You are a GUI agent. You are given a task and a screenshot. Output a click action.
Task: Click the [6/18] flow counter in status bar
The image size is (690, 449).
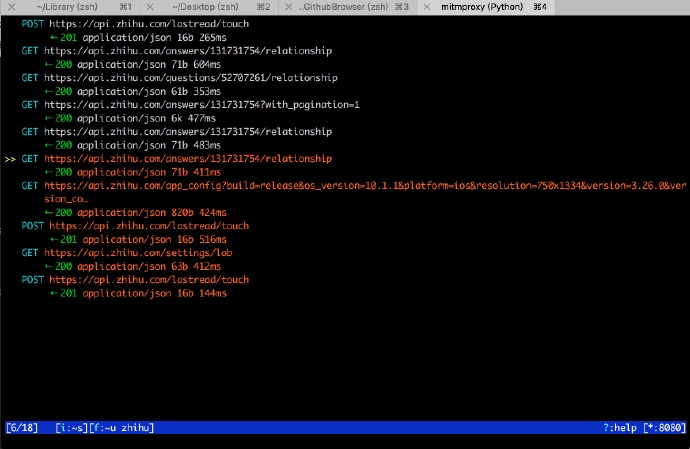click(x=22, y=427)
